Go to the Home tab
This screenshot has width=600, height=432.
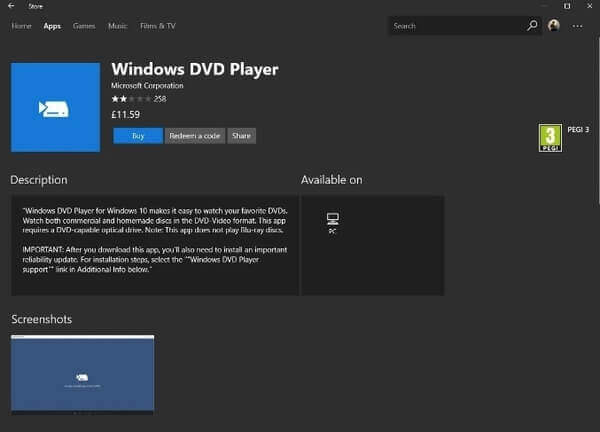pyautogui.click(x=21, y=26)
